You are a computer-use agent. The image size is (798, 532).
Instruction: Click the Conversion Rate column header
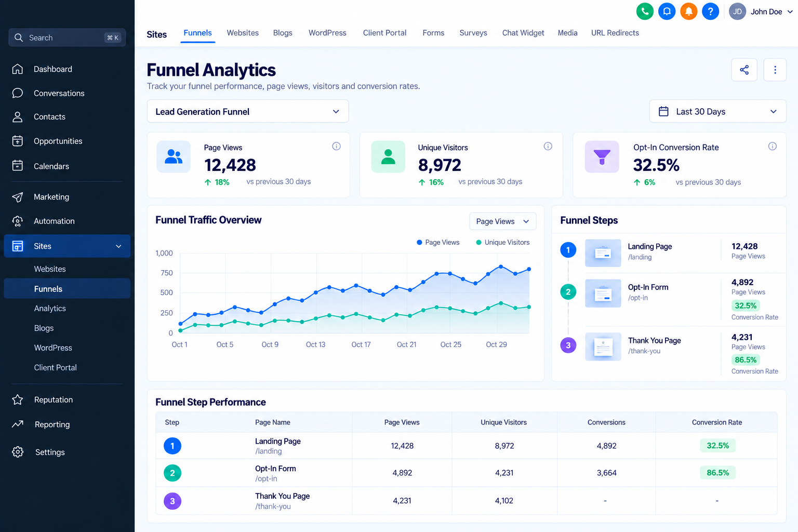coord(717,422)
